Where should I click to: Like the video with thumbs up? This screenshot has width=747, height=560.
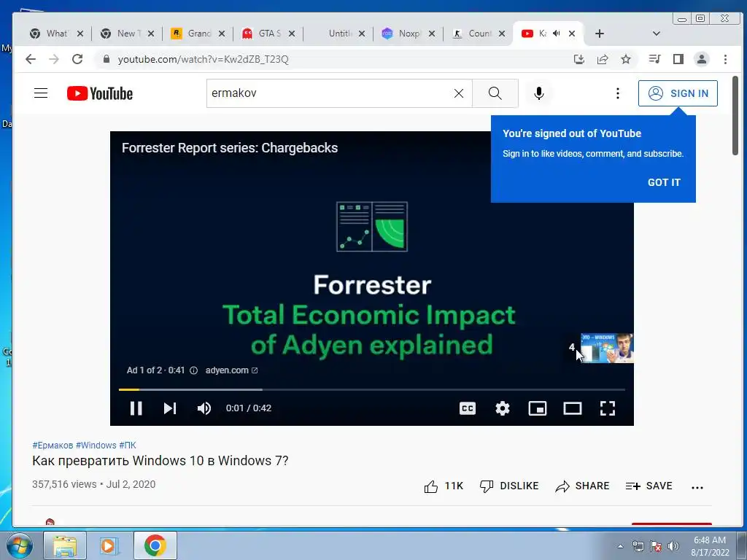(x=443, y=486)
